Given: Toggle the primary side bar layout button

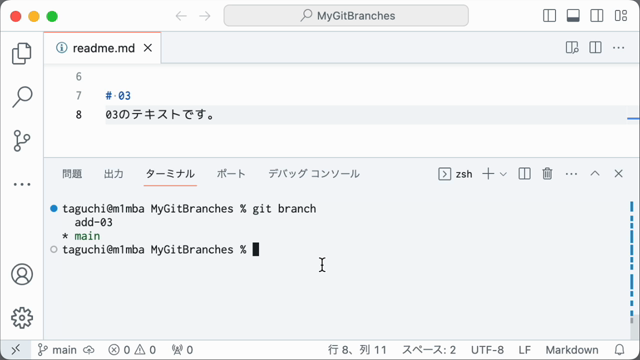Looking at the screenshot, I should tap(549, 16).
